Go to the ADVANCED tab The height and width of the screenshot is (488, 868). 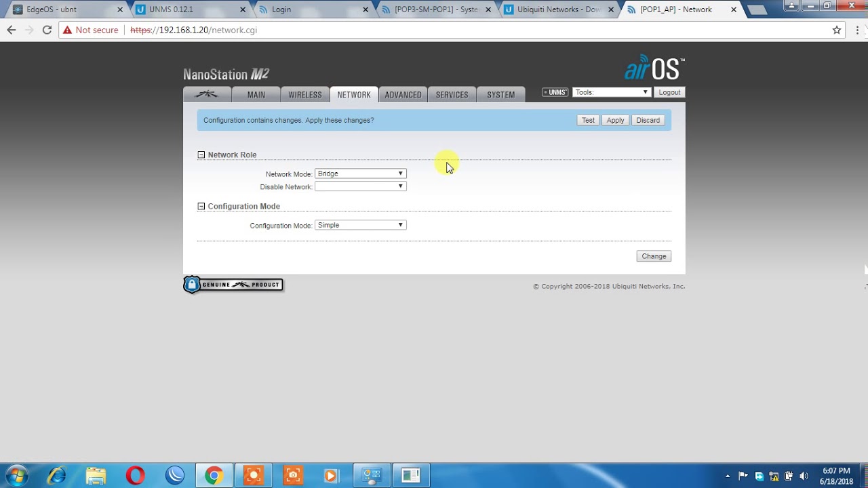(403, 95)
